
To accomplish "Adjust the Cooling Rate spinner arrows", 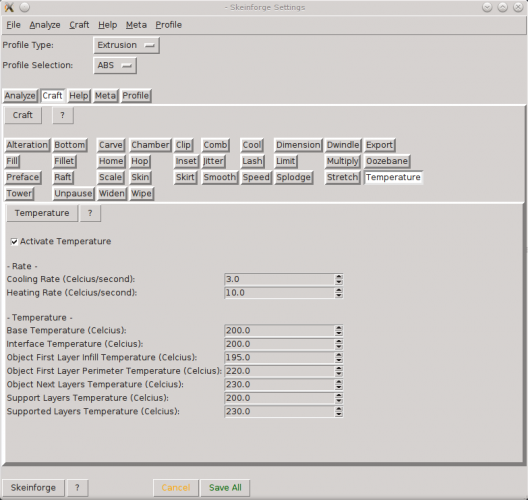I will click(339, 279).
